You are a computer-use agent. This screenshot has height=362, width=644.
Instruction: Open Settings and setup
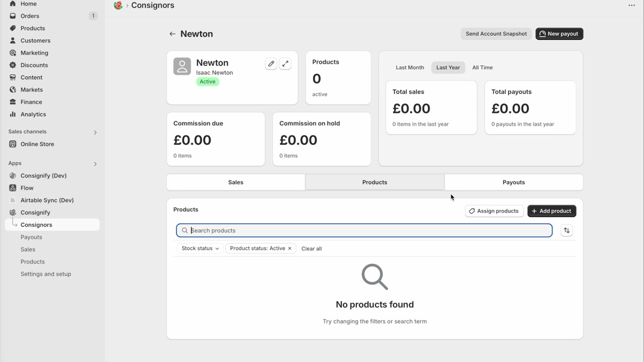[x=46, y=274]
